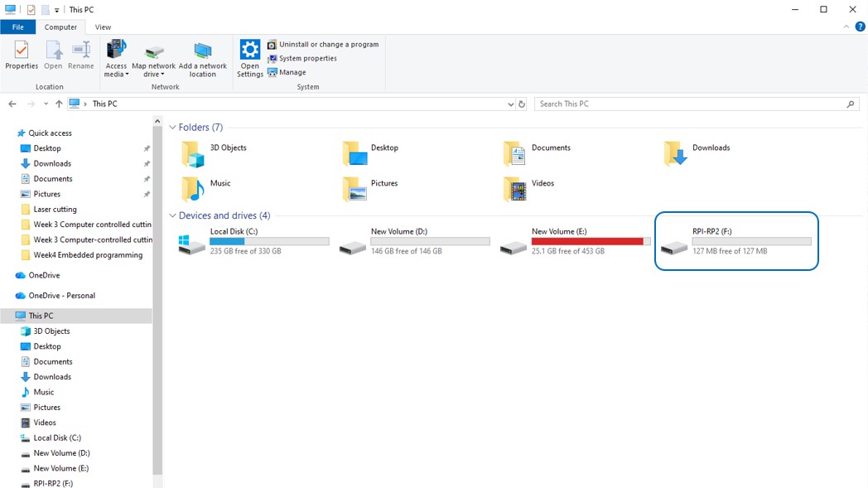Go back with the Back arrow
This screenshot has width=868, height=488.
12,104
